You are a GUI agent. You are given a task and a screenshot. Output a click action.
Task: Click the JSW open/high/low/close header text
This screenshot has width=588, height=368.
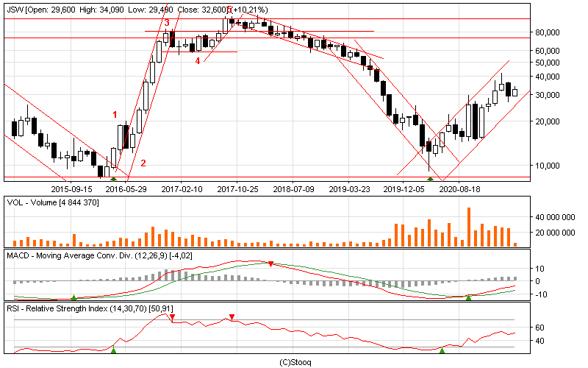coord(137,10)
